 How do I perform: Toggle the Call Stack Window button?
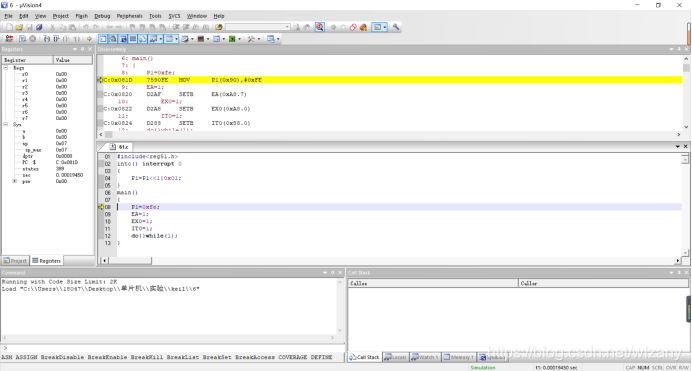143,39
